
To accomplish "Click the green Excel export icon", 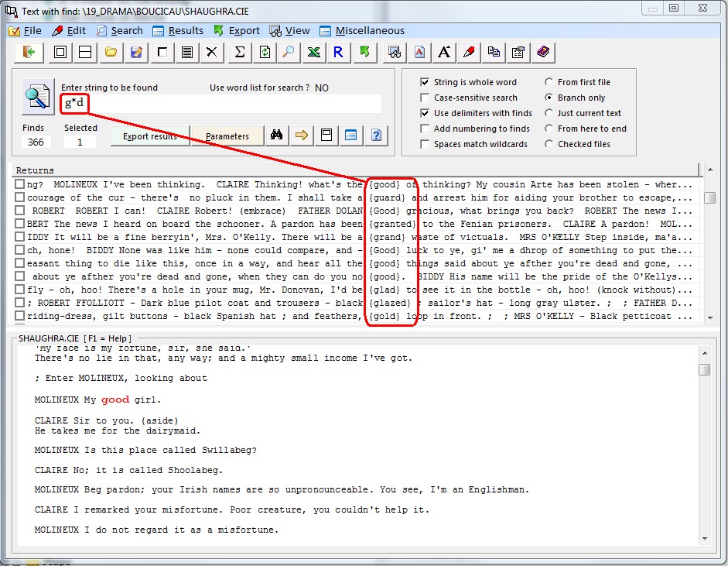I will pyautogui.click(x=313, y=53).
